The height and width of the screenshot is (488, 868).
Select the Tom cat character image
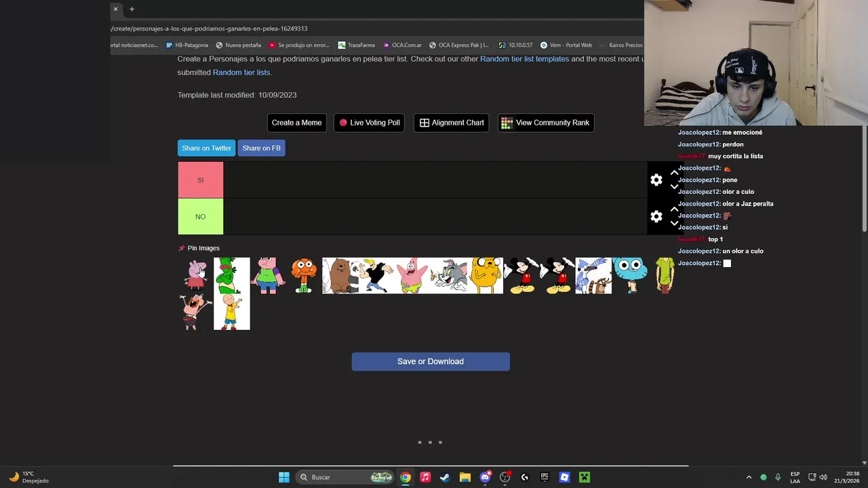448,275
